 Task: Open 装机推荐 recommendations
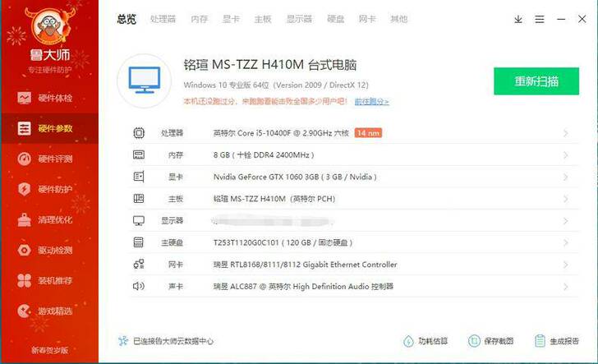coord(49,281)
